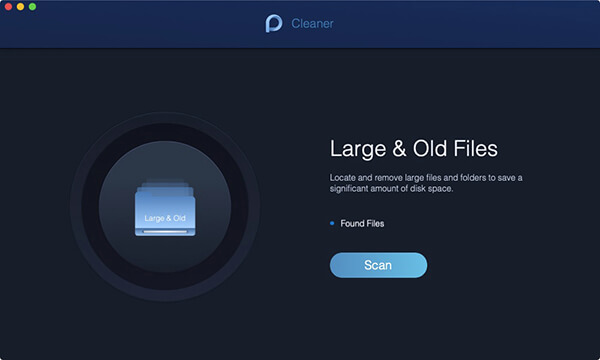Click the empty blue title bar area
This screenshot has width=600, height=360.
459,24
